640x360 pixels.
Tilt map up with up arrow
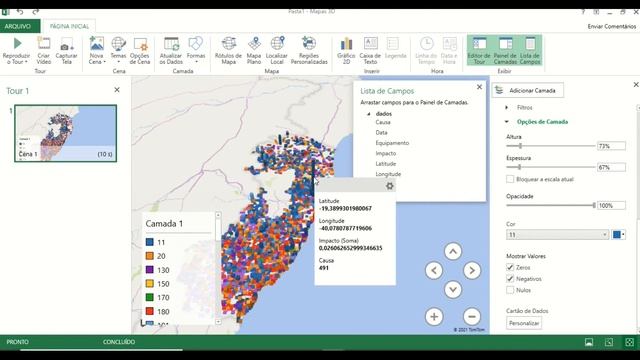click(x=453, y=251)
